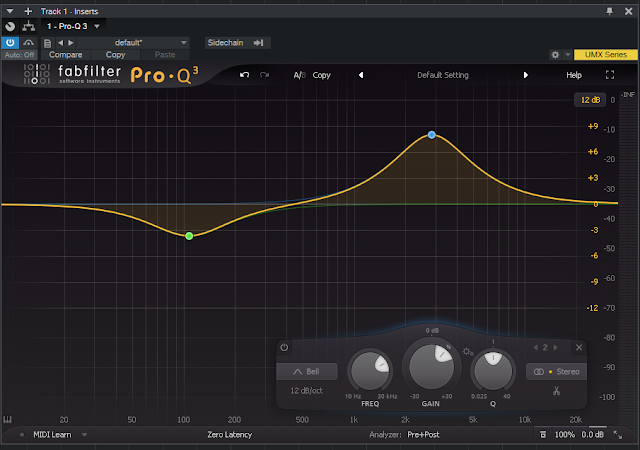Delete the band with the panel X
Viewport: 640px width, 450px height.
pyautogui.click(x=579, y=348)
